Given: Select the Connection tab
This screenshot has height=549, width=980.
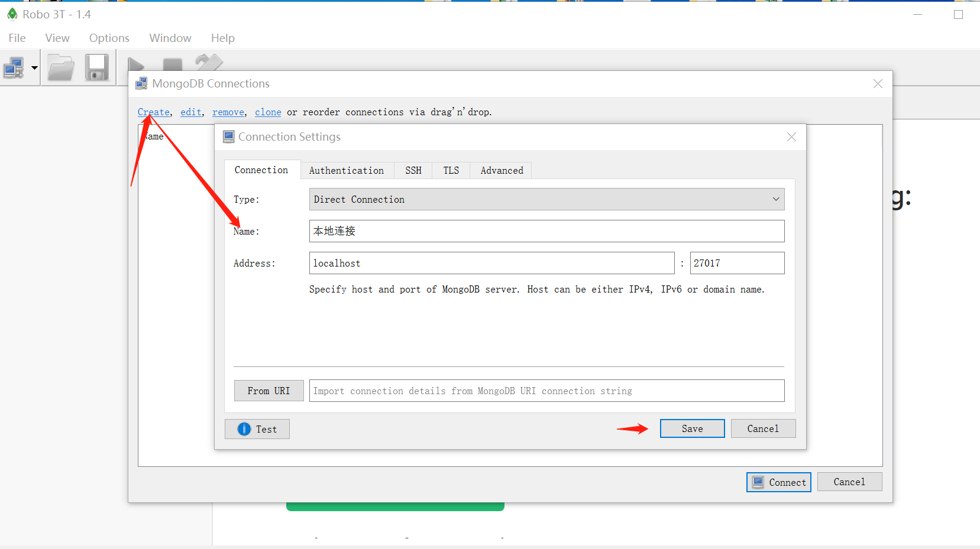Looking at the screenshot, I should tap(261, 170).
